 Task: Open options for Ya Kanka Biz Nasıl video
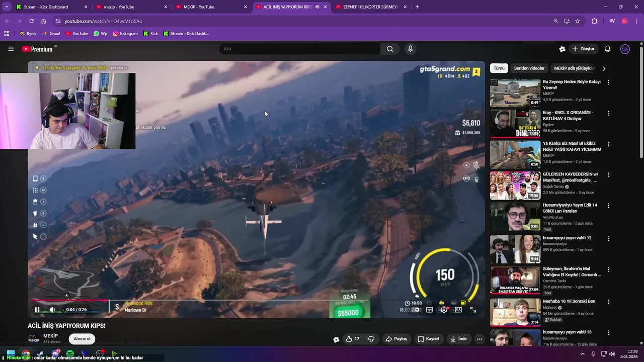pos(609,144)
